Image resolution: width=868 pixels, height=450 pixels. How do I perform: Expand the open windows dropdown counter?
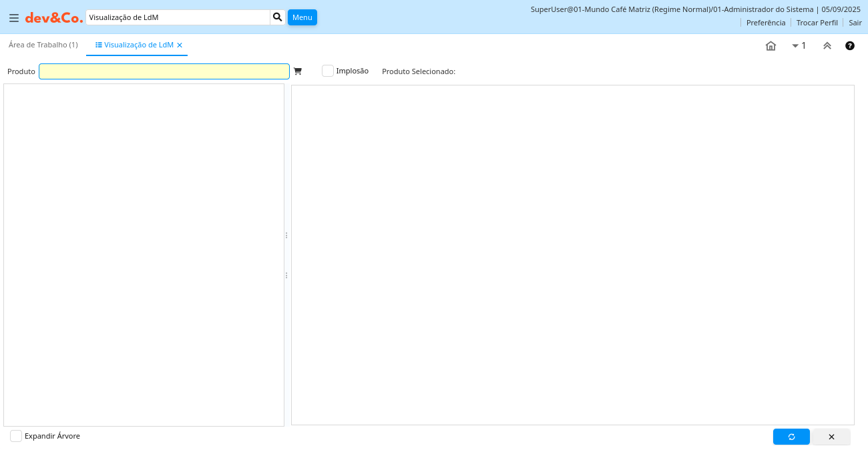pyautogui.click(x=799, y=46)
